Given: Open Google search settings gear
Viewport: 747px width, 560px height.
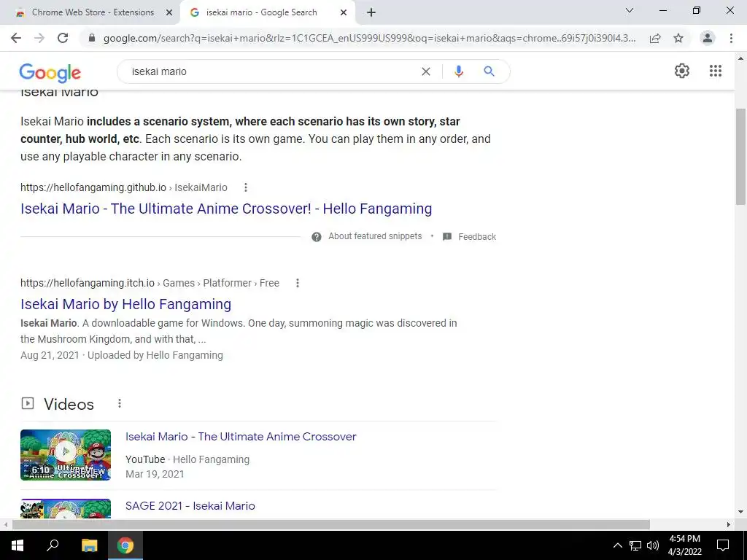Looking at the screenshot, I should 682,71.
